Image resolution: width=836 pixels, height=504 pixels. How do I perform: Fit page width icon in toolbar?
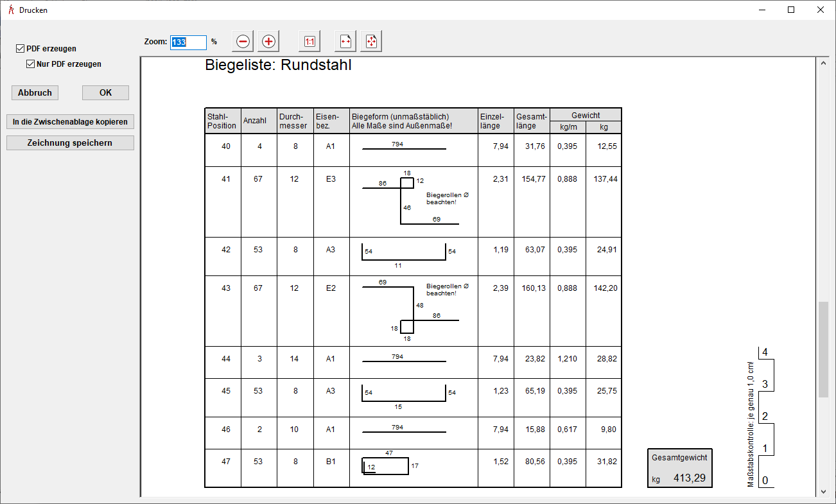point(345,42)
